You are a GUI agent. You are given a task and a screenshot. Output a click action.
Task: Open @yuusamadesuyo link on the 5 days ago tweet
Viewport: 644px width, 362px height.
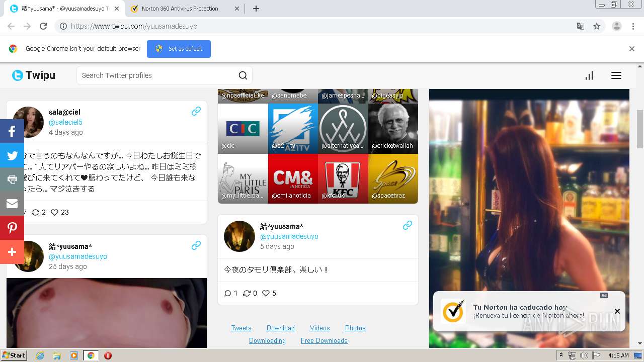[289, 236]
